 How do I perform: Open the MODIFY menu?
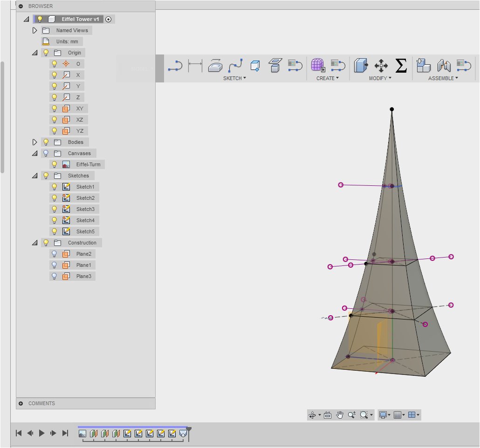click(x=380, y=78)
